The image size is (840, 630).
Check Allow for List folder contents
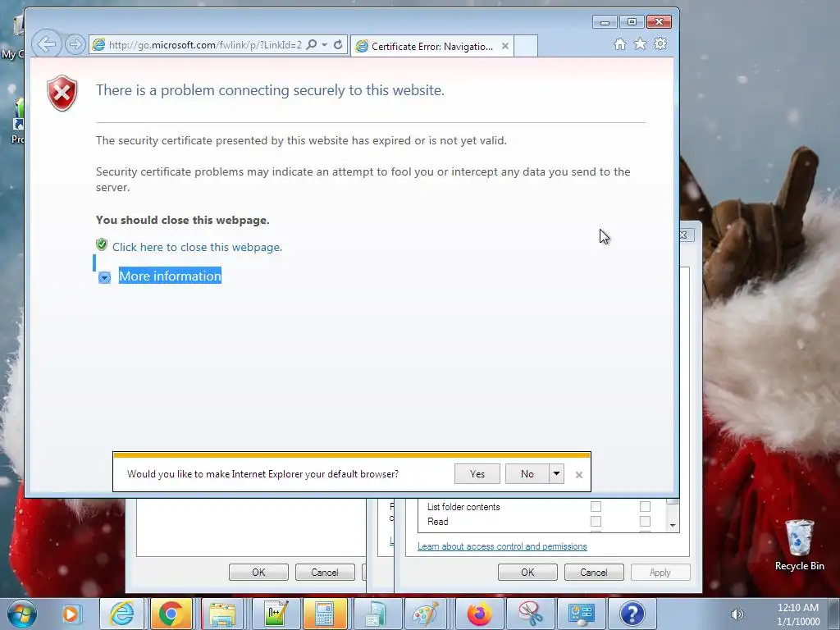click(596, 507)
